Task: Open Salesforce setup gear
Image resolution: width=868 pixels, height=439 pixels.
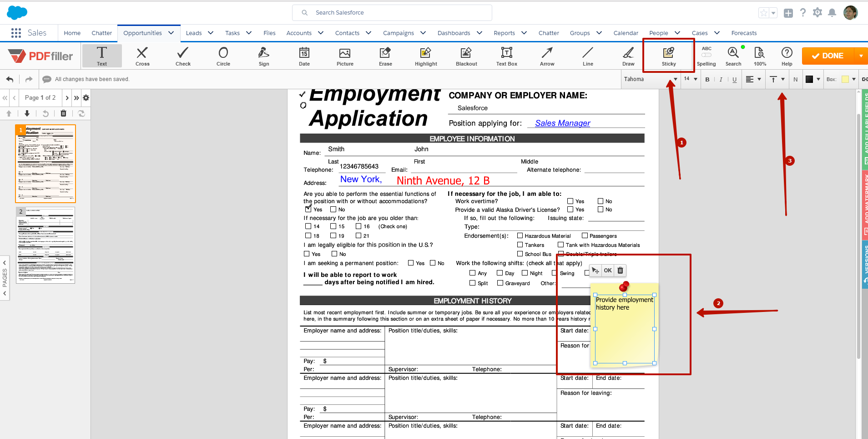Action: click(818, 13)
